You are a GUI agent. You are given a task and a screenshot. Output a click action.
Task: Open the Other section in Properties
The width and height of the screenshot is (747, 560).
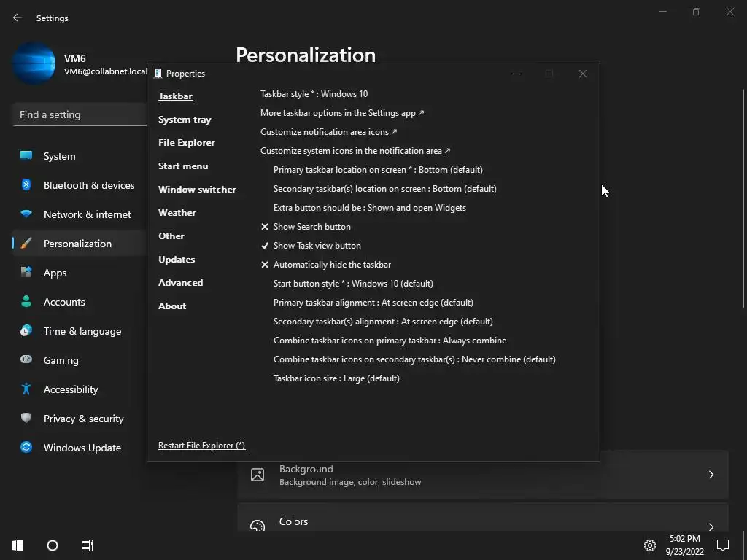(x=171, y=236)
